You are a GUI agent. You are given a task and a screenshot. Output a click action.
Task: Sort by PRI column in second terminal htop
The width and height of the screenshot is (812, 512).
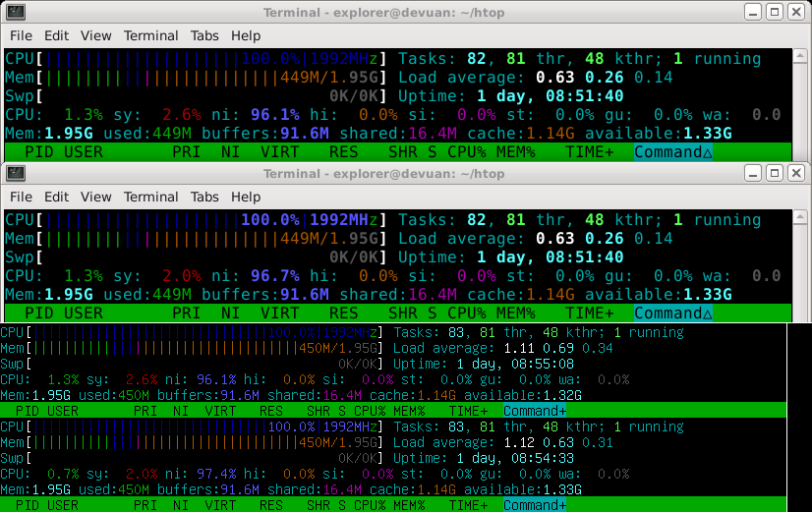coord(187,313)
